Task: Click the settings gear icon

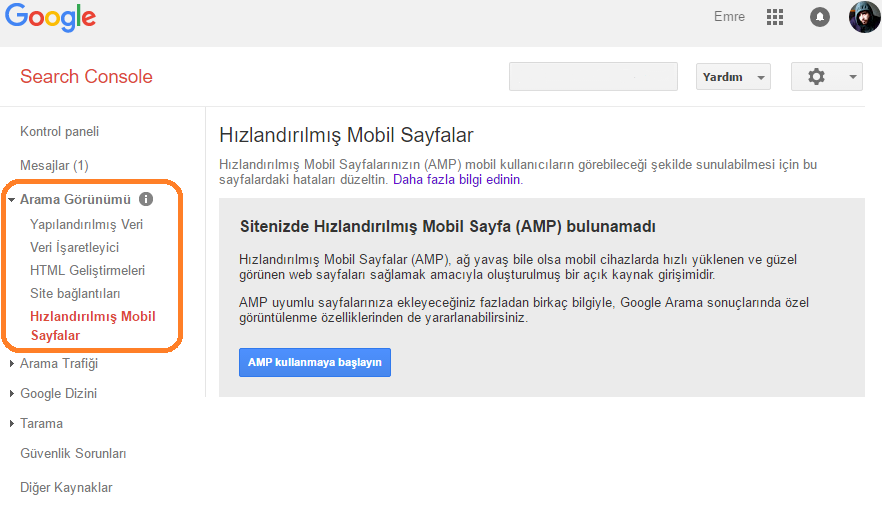Action: [816, 76]
